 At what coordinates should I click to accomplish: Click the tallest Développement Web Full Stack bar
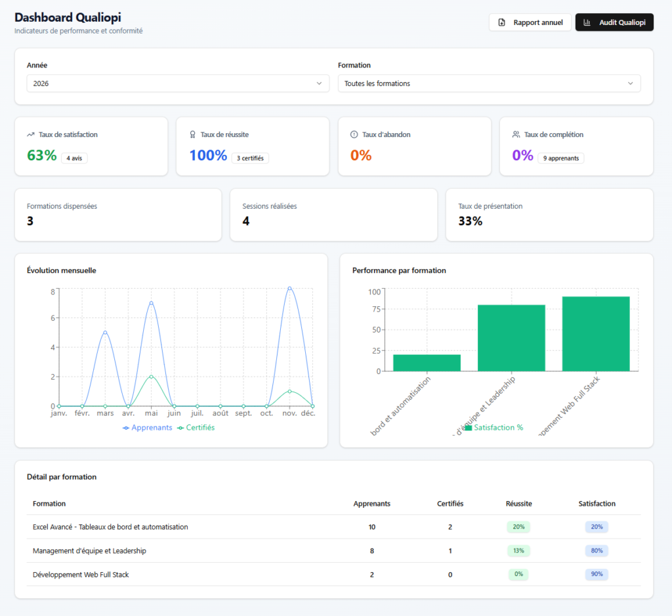pyautogui.click(x=596, y=334)
